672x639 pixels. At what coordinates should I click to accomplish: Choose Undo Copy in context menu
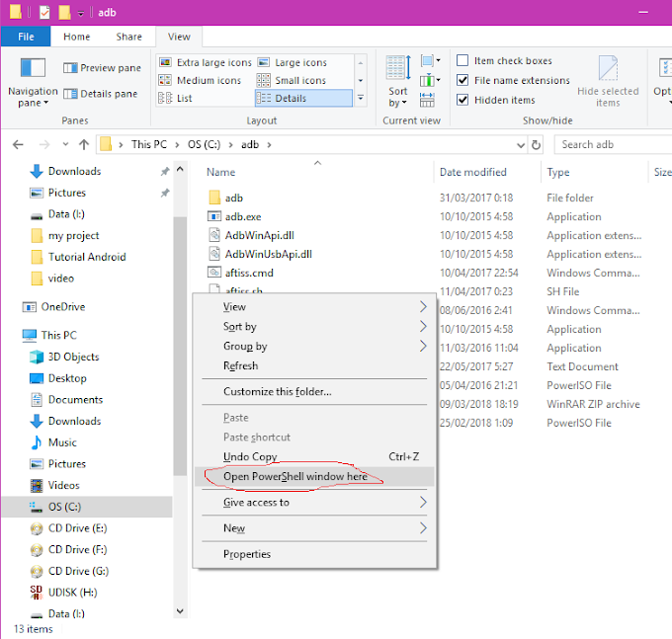point(314,456)
